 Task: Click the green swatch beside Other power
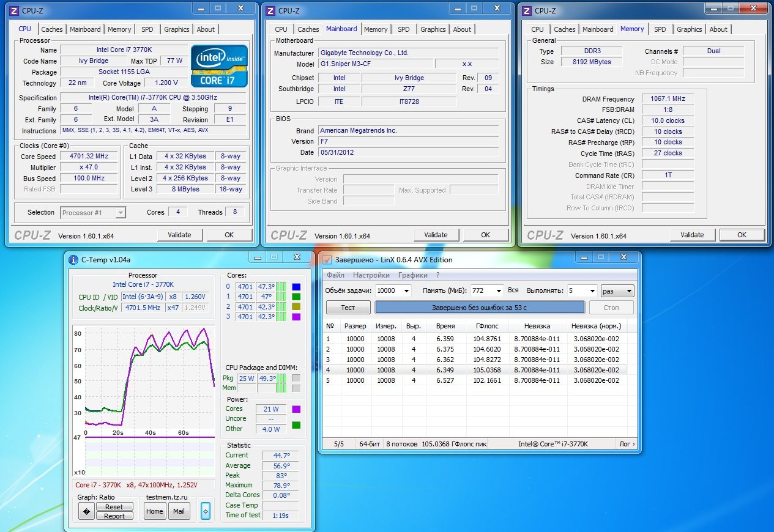pos(296,426)
